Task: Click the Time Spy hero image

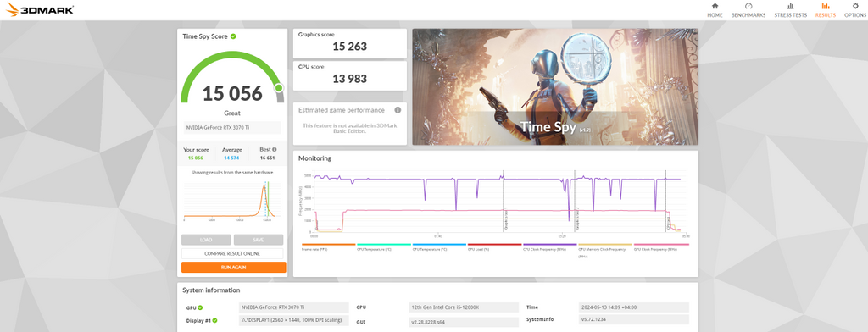Action: click(x=554, y=87)
